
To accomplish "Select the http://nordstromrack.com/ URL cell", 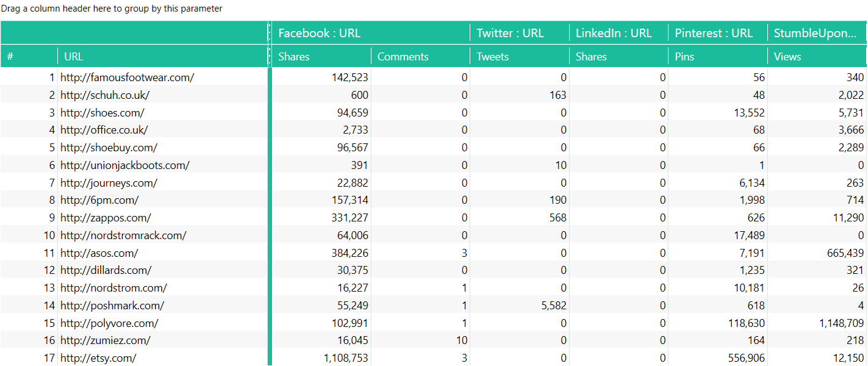I will [162, 235].
